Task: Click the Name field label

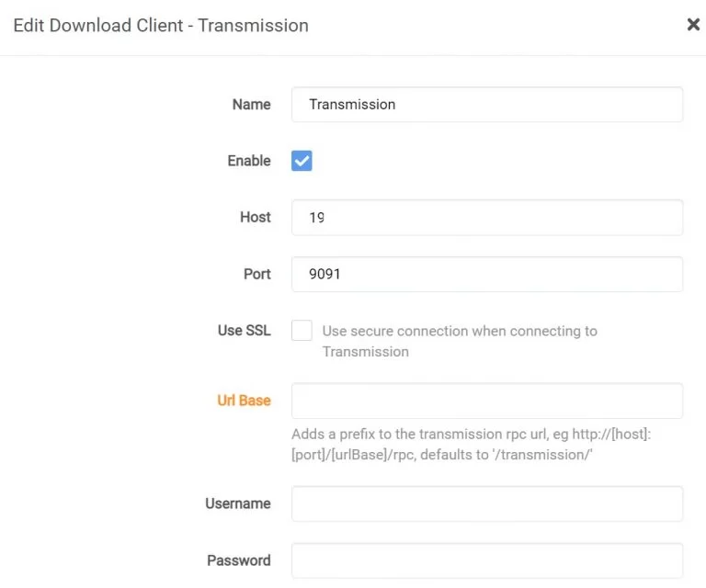Action: click(251, 105)
